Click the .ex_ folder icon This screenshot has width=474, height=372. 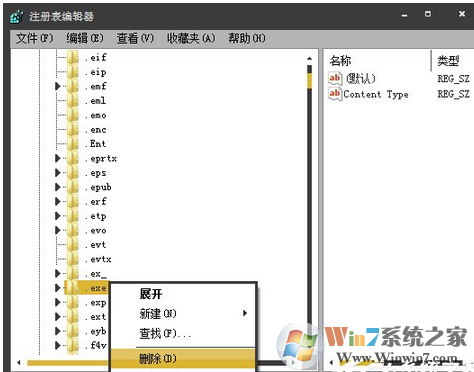[x=73, y=273]
